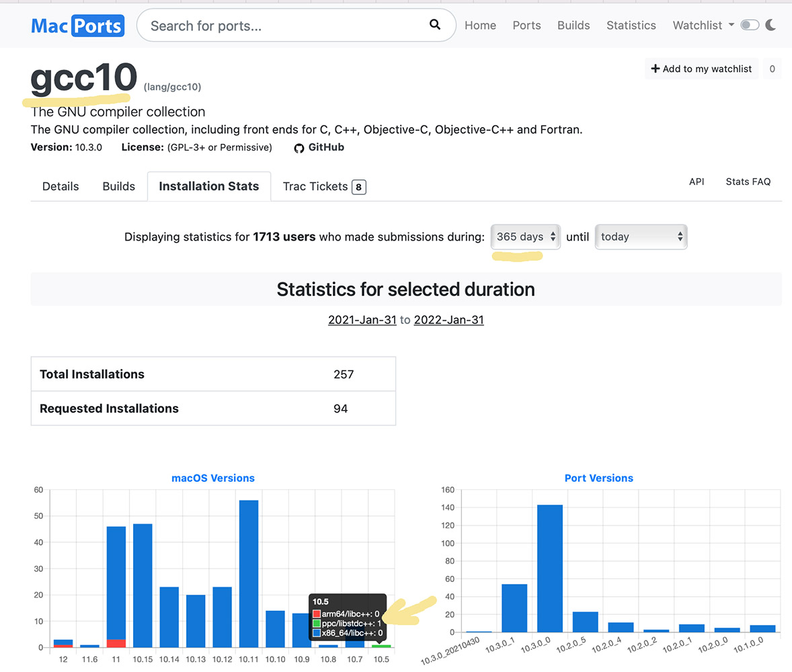Click red arm64/libc++ legend swatch in tooltip
The width and height of the screenshot is (792, 672).
point(317,614)
